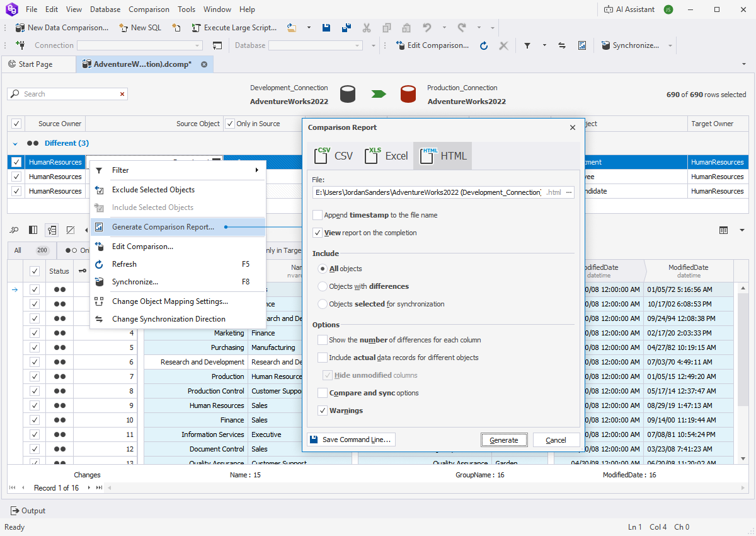The height and width of the screenshot is (536, 756).
Task: Click Save Command Line button
Action: [x=352, y=440]
